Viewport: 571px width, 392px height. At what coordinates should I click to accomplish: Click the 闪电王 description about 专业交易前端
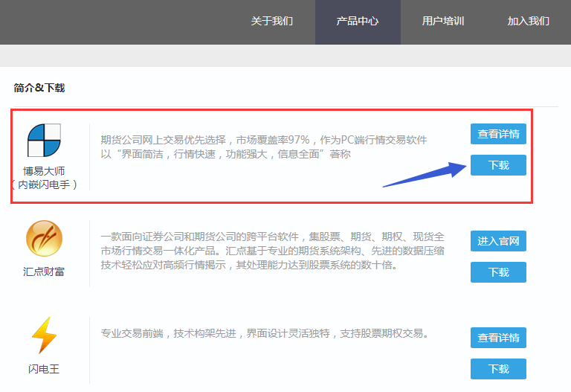pos(264,332)
